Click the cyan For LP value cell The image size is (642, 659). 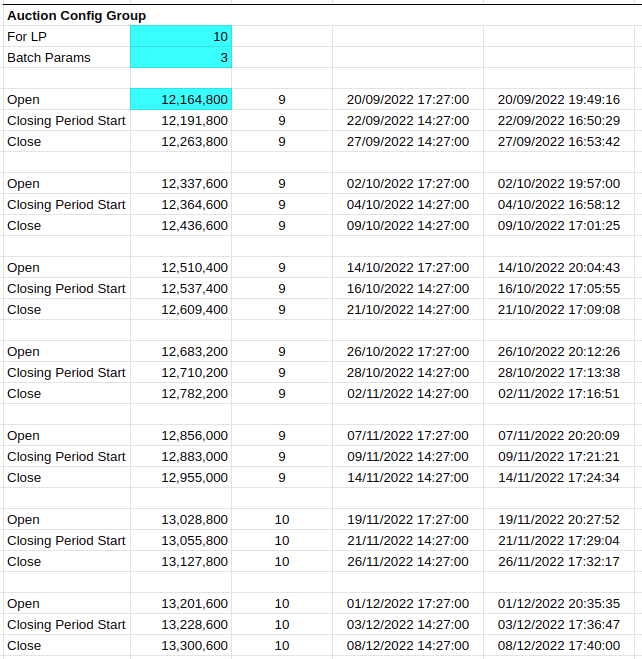coord(181,37)
